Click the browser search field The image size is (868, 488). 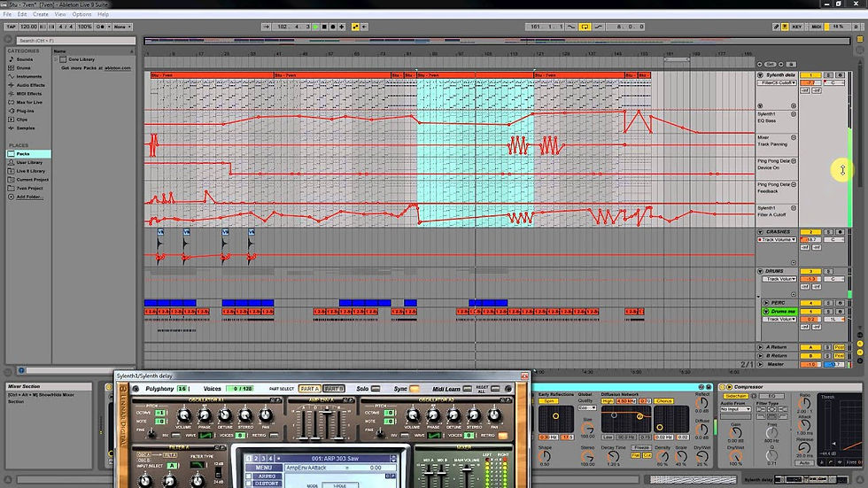pos(75,41)
